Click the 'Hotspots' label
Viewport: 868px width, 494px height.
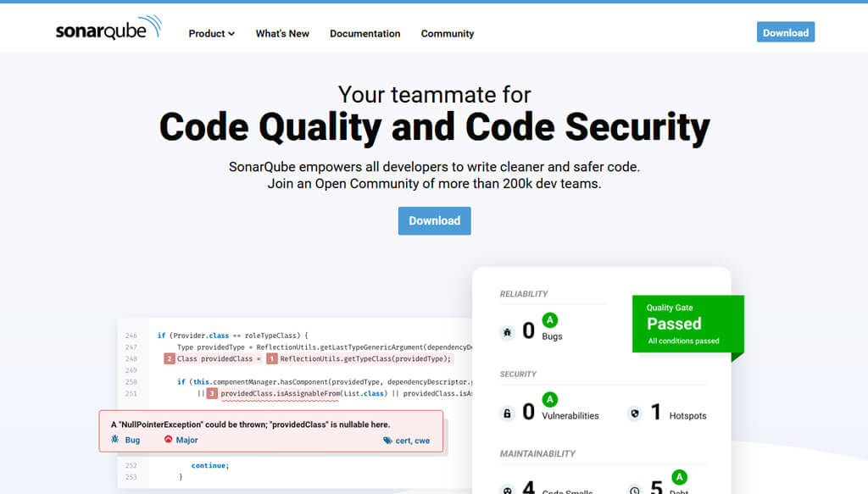tap(687, 415)
